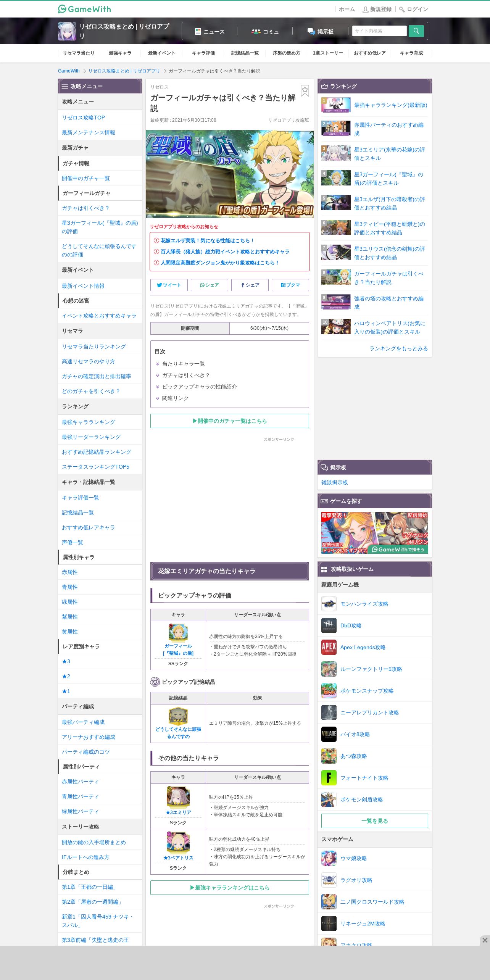Click the B! Bookmark button

pyautogui.click(x=290, y=285)
